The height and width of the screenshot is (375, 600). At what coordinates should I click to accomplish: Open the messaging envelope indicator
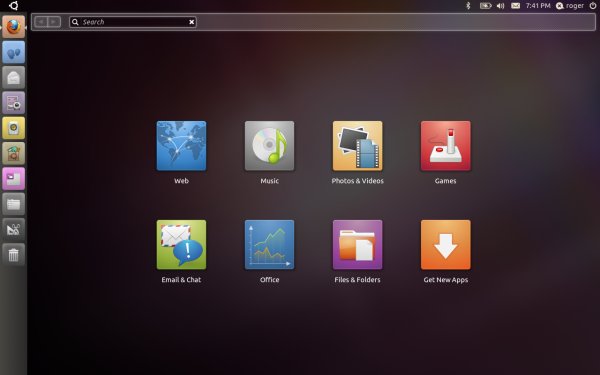(515, 5)
